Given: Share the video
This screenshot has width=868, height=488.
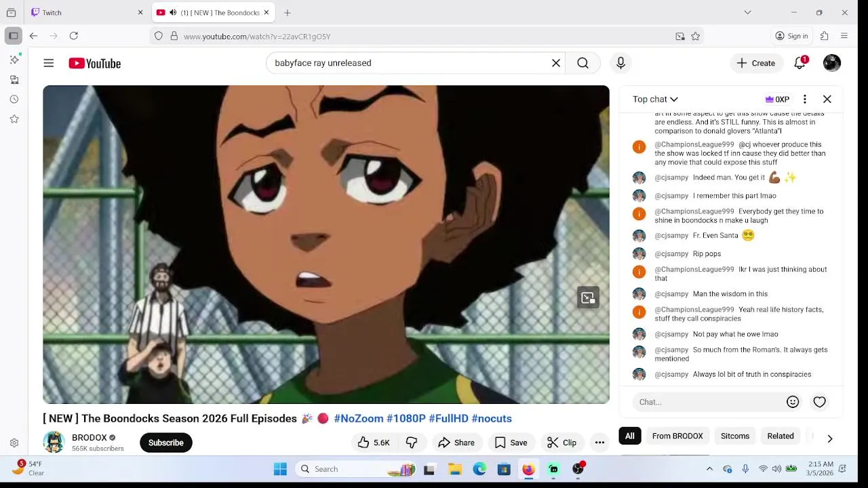Looking at the screenshot, I should pos(456,443).
